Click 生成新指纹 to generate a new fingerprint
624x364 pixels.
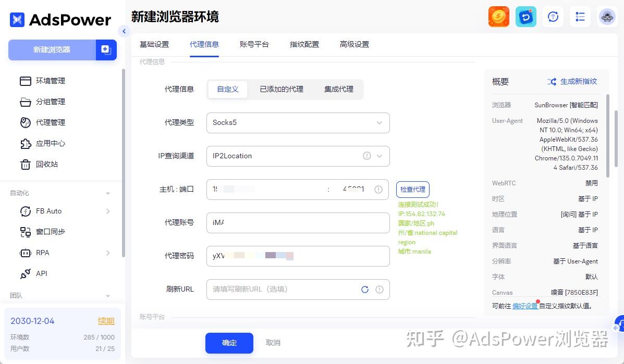pos(579,81)
